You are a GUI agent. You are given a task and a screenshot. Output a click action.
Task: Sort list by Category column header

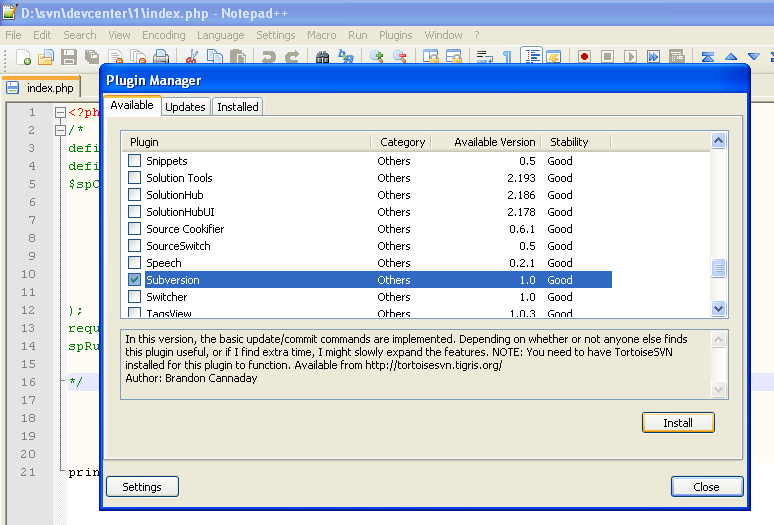click(x=401, y=142)
